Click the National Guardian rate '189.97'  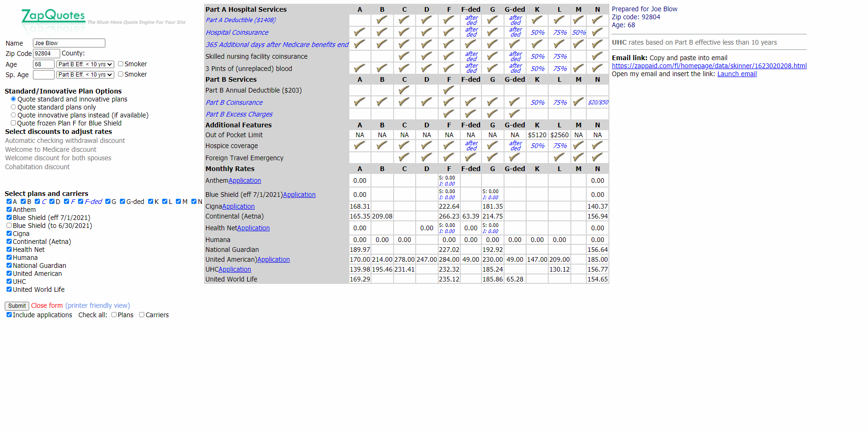pos(360,250)
